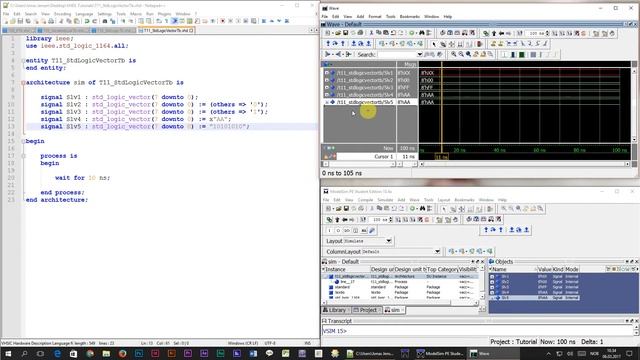Click Print icon in Notepad++ toolbar
The image size is (640, 360).
(x=51, y=20)
